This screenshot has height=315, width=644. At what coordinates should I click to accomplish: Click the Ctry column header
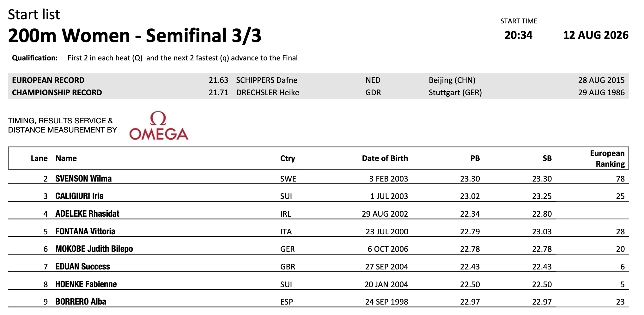[288, 158]
